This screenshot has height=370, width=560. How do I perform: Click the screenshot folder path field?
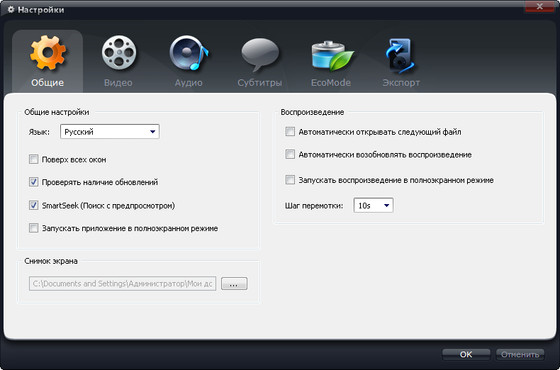(x=122, y=284)
